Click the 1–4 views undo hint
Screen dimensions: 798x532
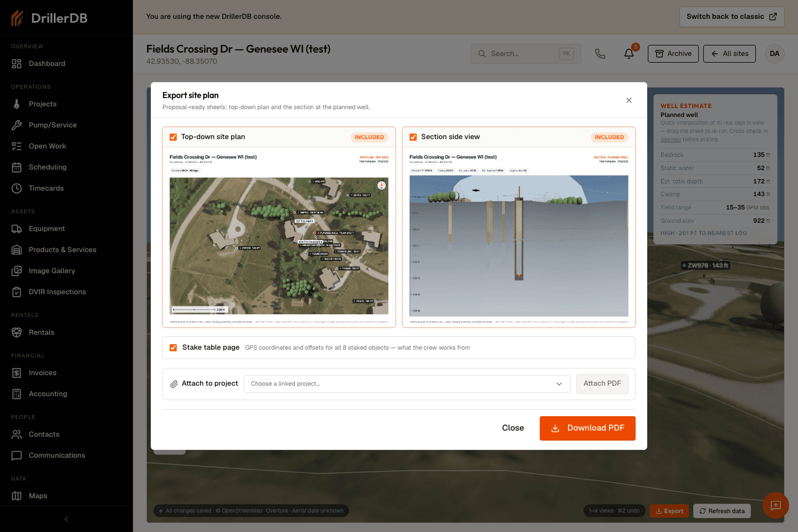point(614,511)
